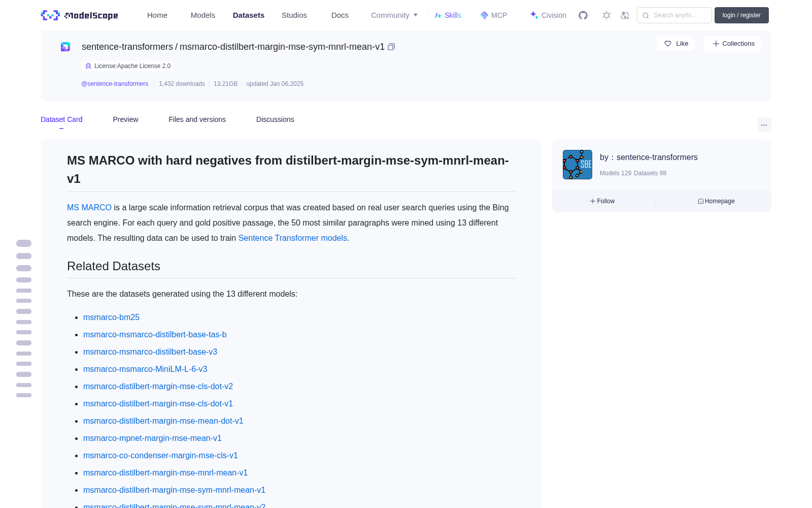Screen dimensions: 812x508
Task: Click the sentence-transformers SBERT avatar
Action: coord(578,165)
